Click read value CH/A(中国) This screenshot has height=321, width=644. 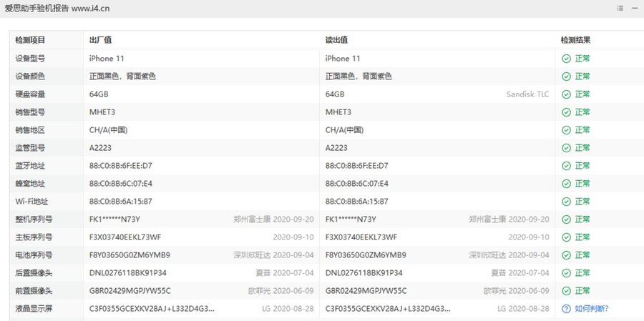345,130
